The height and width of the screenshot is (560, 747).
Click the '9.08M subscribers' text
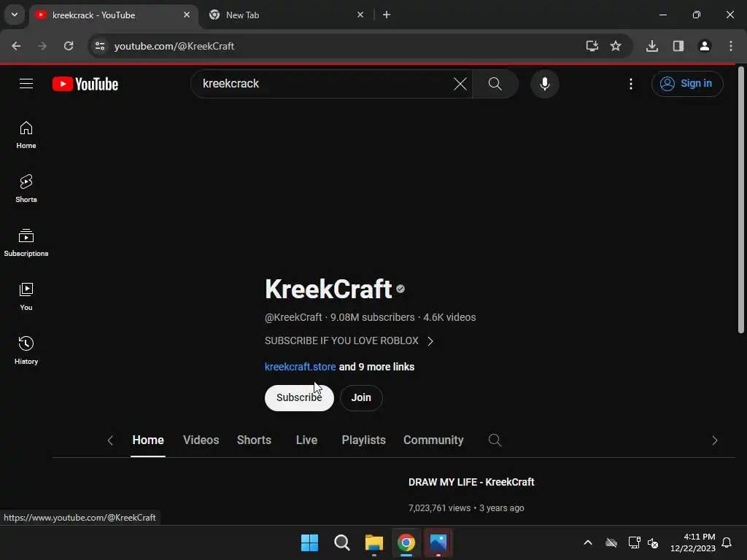point(373,317)
